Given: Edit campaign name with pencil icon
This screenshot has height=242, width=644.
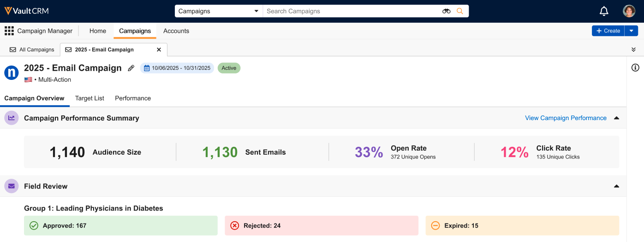Looking at the screenshot, I should pos(131,68).
